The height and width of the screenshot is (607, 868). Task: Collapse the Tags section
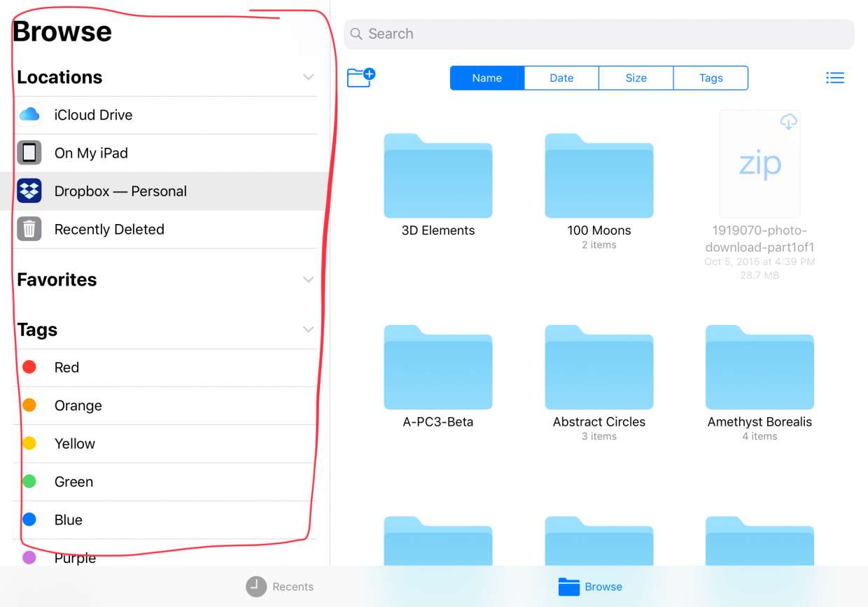pyautogui.click(x=308, y=330)
